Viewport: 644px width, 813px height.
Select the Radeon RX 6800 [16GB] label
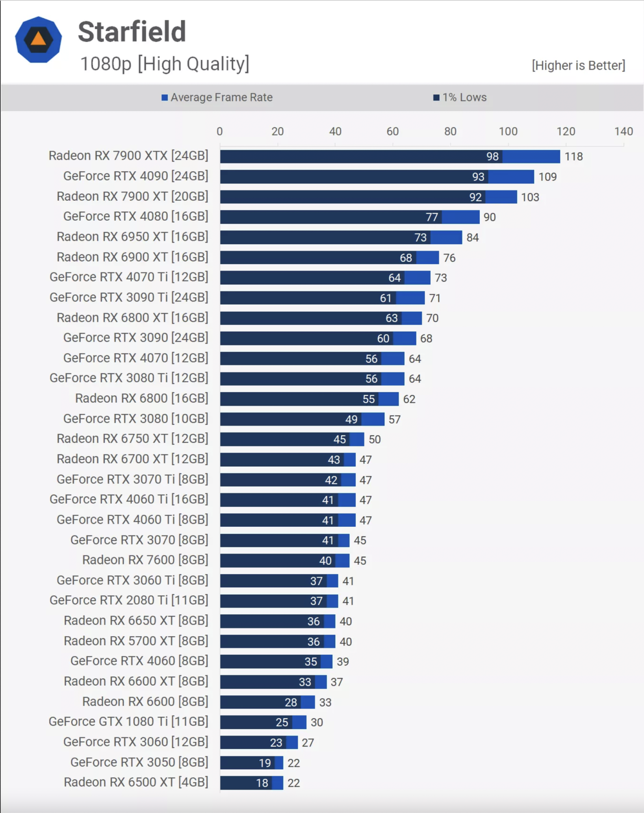142,398
